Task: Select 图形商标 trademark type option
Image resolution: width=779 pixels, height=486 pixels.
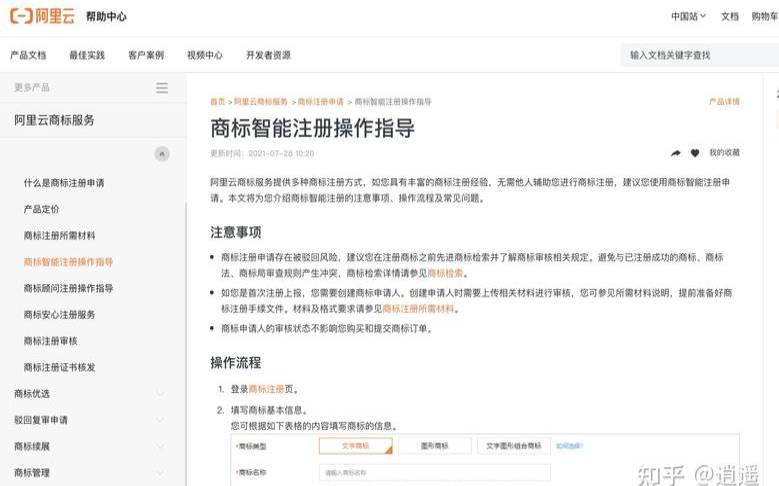Action: click(435, 446)
